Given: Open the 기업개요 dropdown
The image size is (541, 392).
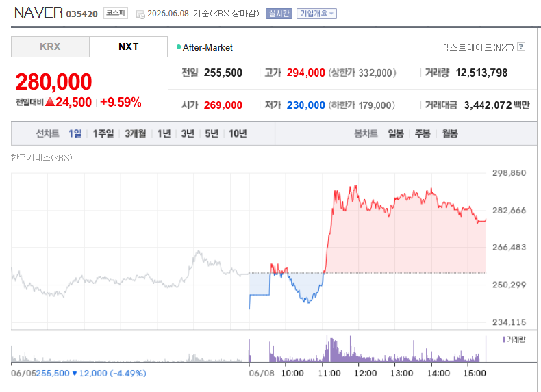Looking at the screenshot, I should tap(316, 14).
